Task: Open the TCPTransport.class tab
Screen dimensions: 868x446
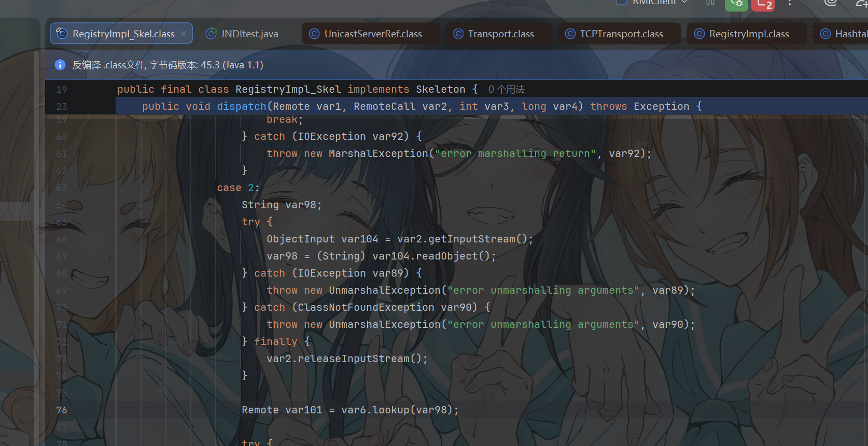Action: click(619, 34)
